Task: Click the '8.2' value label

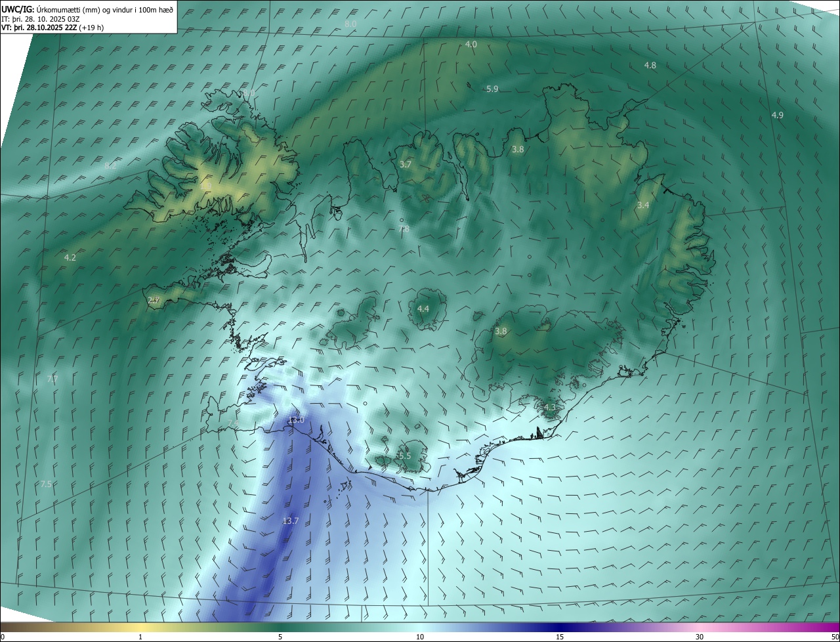Action: pos(110,166)
